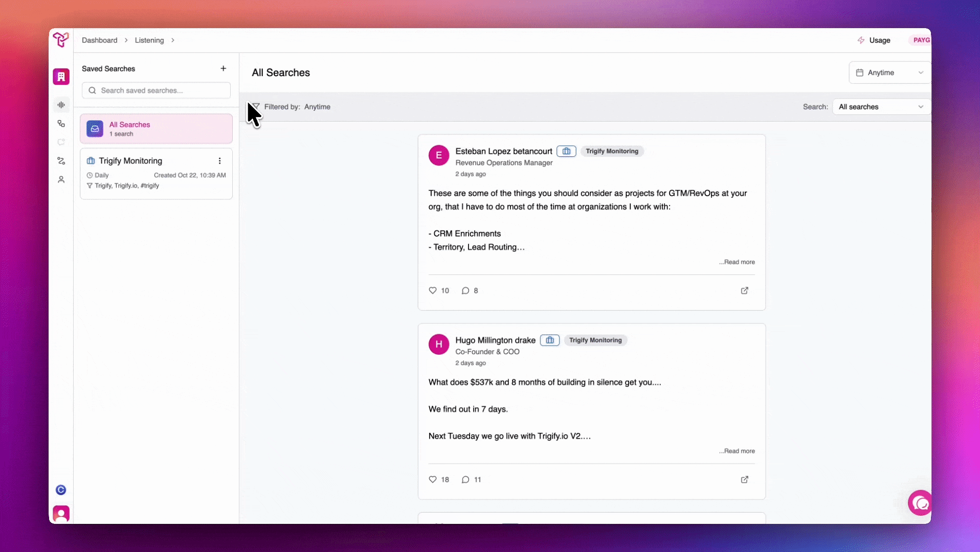Click the 'Saved Searches' heading
Image resolution: width=980 pixels, height=552 pixels.
(108, 69)
